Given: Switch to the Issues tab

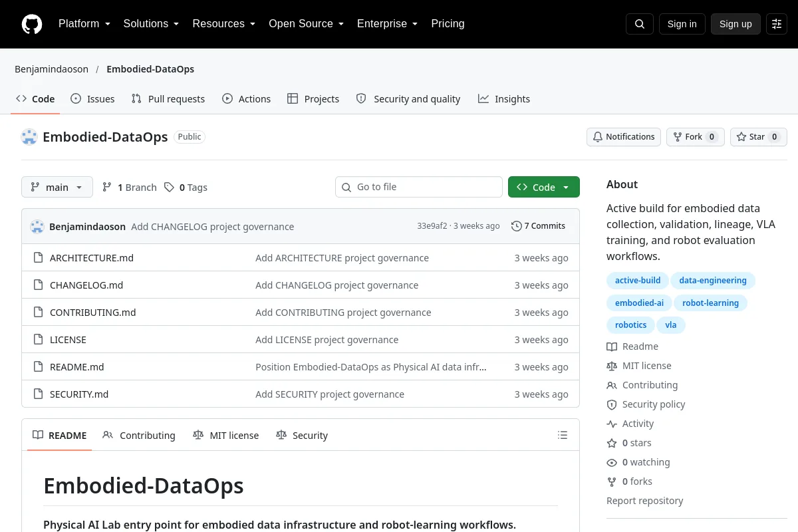Looking at the screenshot, I should [92, 99].
